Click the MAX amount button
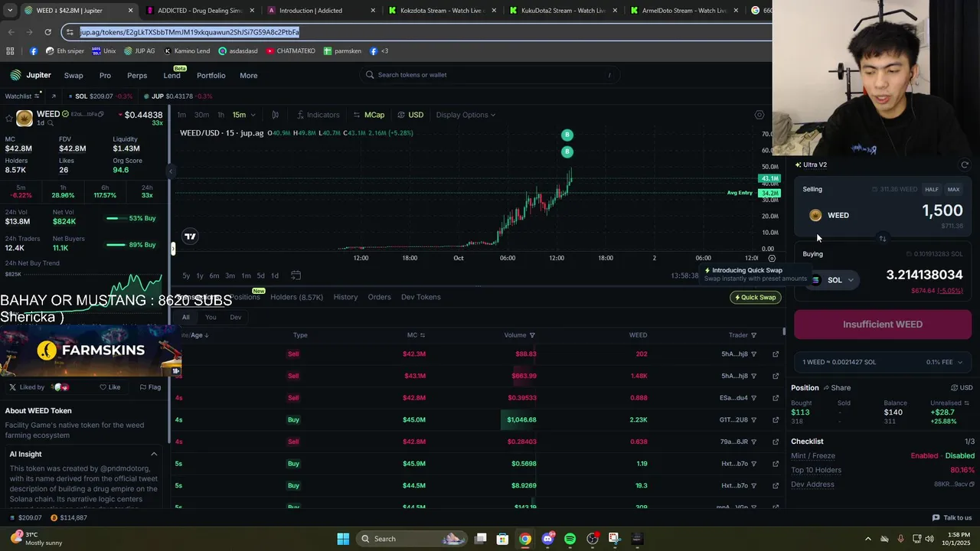Image resolution: width=980 pixels, height=551 pixels. pyautogui.click(x=953, y=190)
